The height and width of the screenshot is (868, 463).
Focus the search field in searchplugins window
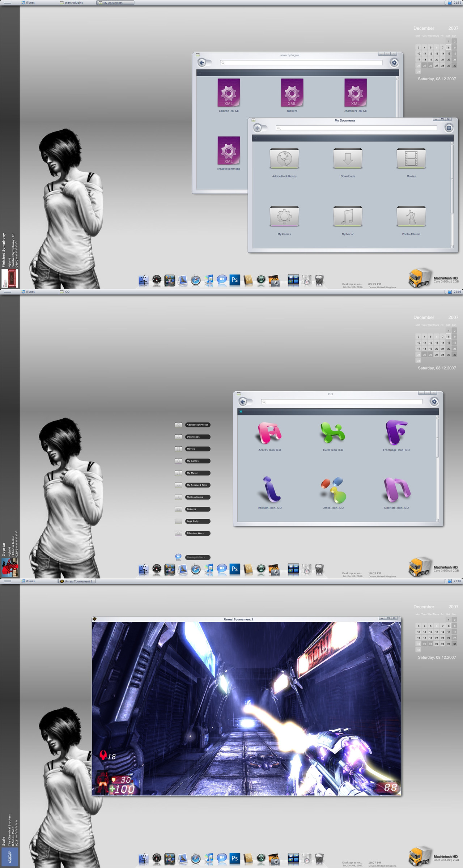pos(301,63)
